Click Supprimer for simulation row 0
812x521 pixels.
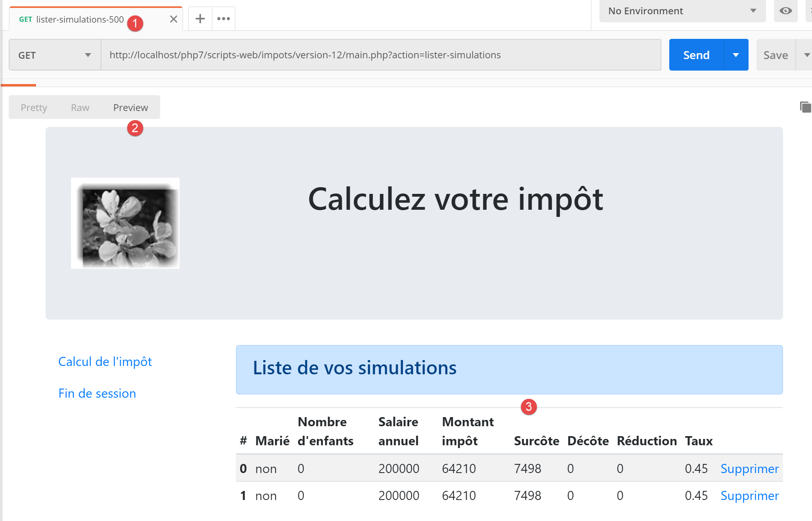pyautogui.click(x=749, y=469)
